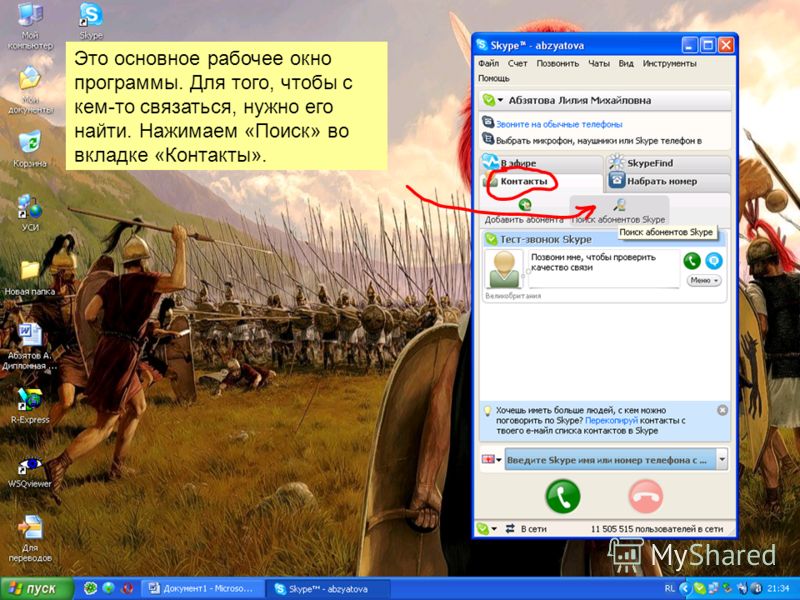Dismiss the contacts import tip
Image resolution: width=800 pixels, height=600 pixels.
point(722,410)
